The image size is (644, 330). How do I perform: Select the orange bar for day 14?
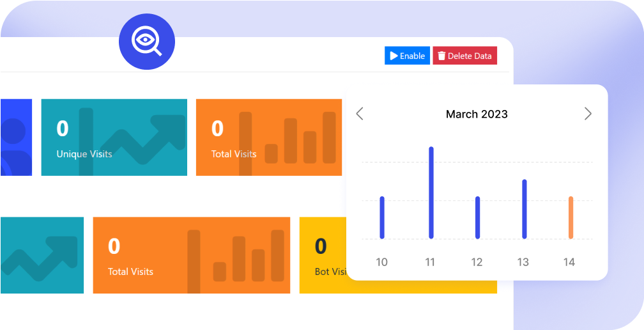point(571,217)
